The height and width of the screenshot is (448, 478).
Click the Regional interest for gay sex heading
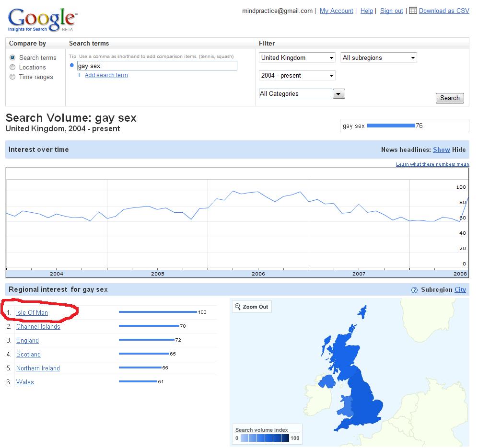point(58,289)
